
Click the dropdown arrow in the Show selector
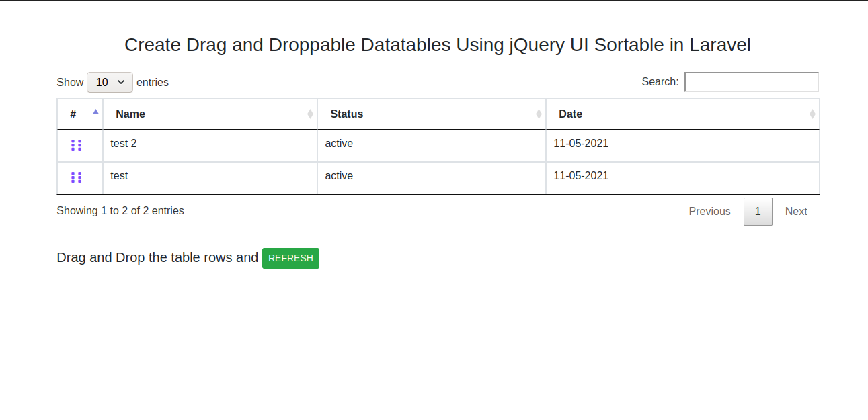(x=122, y=82)
